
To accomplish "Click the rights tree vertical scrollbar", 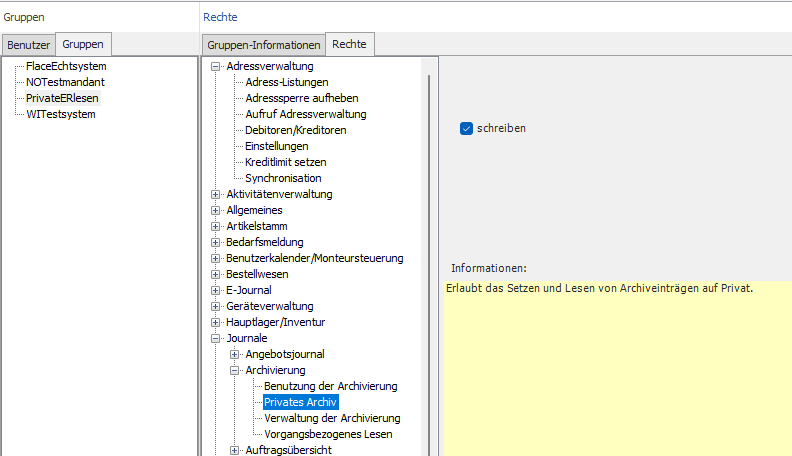I will pyautogui.click(x=429, y=265).
